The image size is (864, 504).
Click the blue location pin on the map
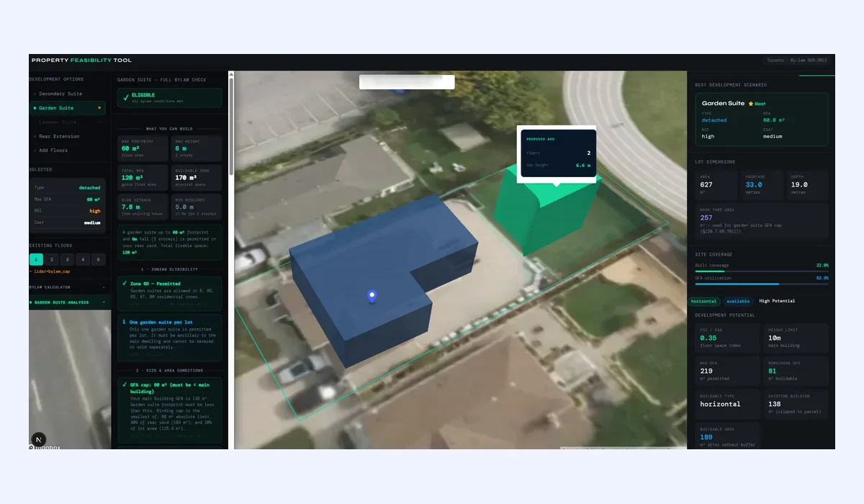372,295
